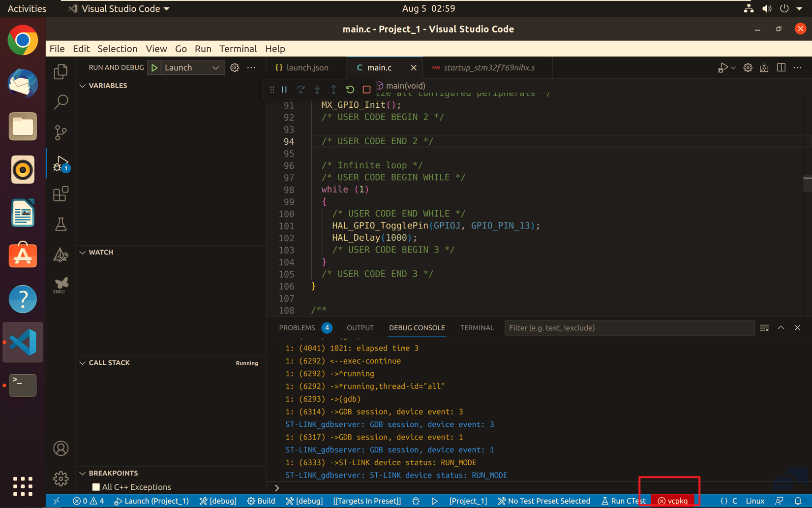The width and height of the screenshot is (812, 508).
Task: Collapse the CALL STACK section
Action: click(83, 363)
